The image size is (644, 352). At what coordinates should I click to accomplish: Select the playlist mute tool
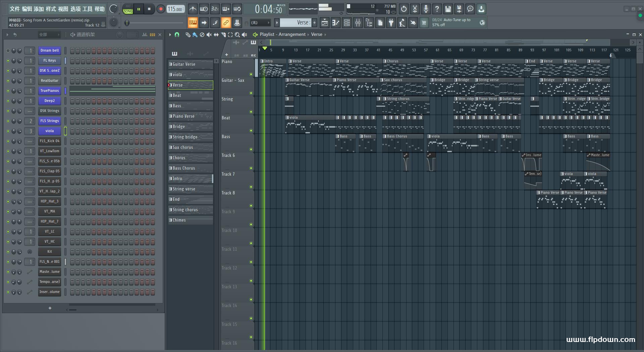point(209,35)
